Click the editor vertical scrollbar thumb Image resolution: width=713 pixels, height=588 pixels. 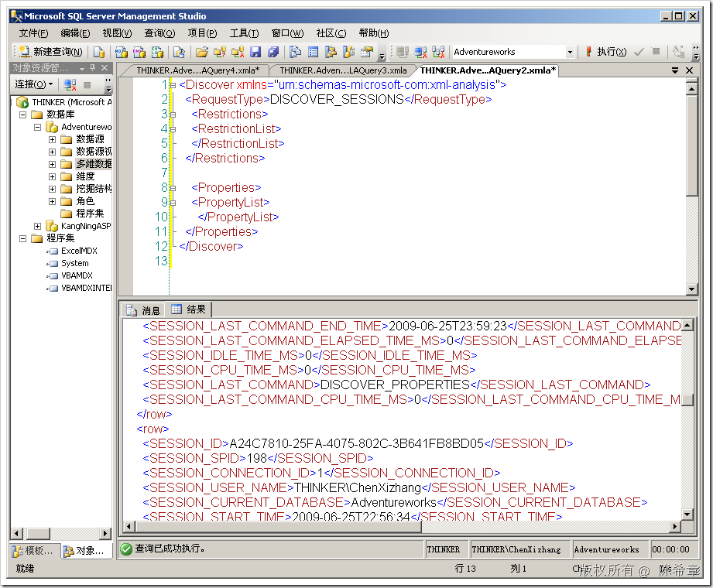(691, 145)
